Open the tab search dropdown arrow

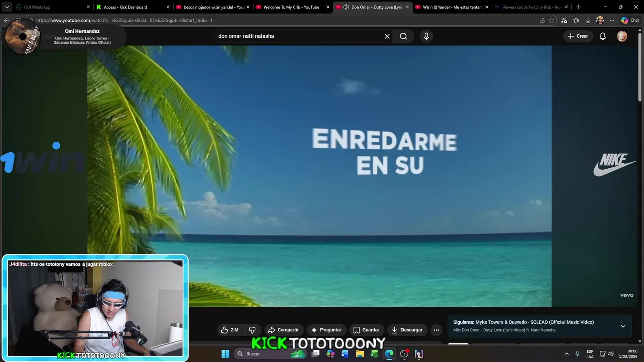tap(7, 7)
